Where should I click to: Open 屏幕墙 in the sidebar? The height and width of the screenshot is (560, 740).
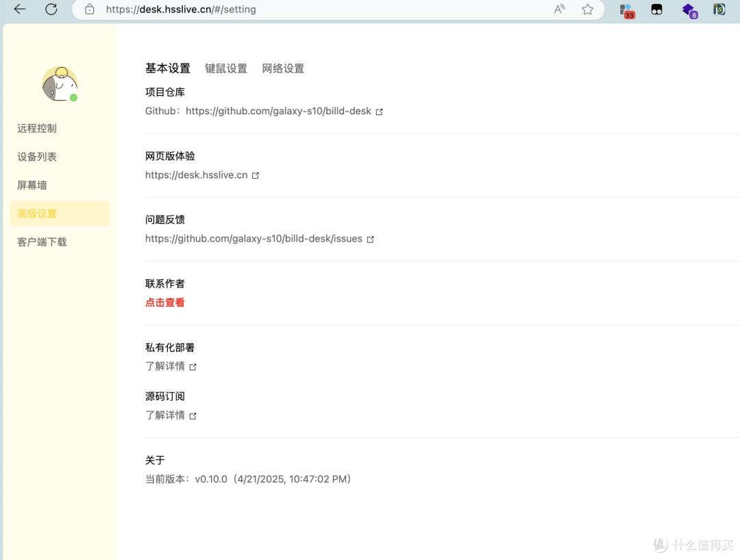tap(32, 185)
